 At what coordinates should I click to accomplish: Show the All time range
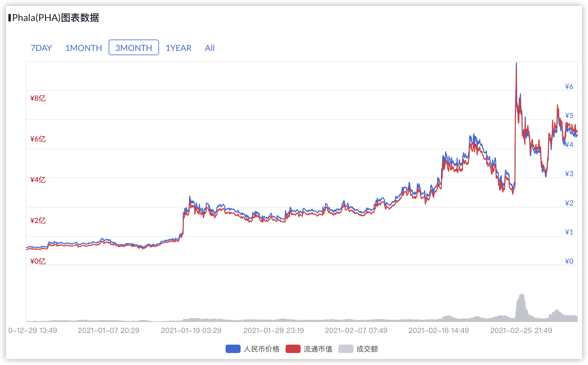[x=210, y=48]
